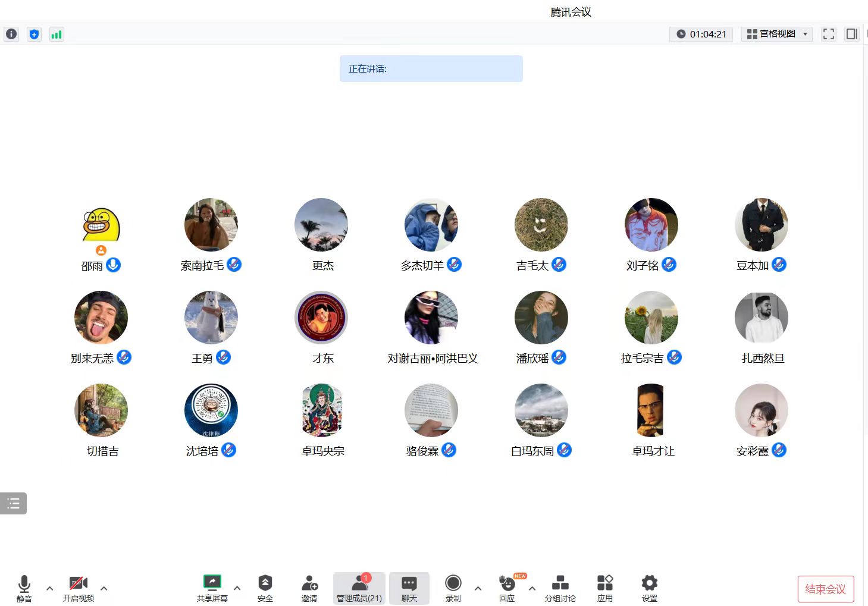Open the Chat (聊天) panel
This screenshot has height=606, width=868.
coord(409,588)
